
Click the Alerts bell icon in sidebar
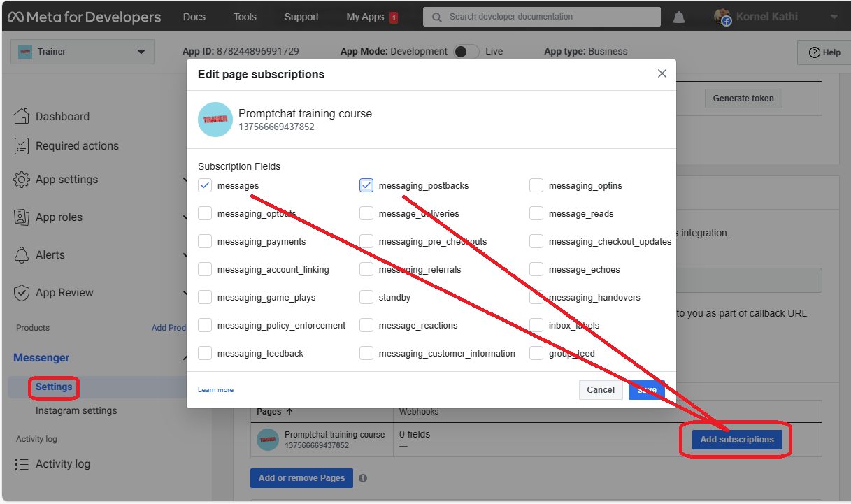22,255
